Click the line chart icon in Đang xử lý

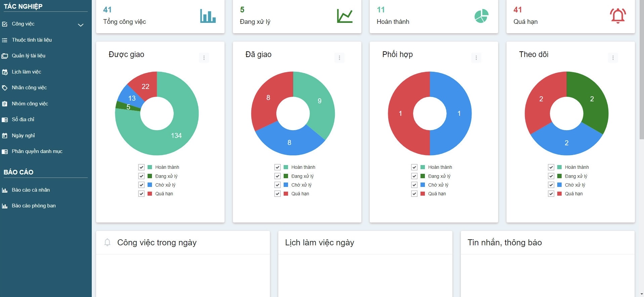(x=345, y=16)
